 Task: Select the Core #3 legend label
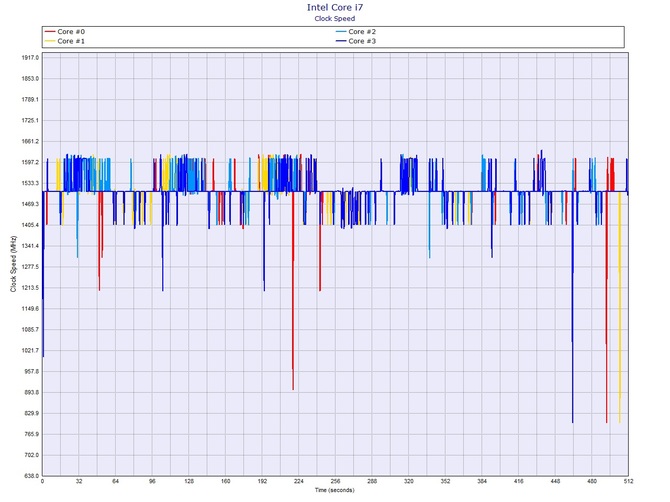(362, 41)
